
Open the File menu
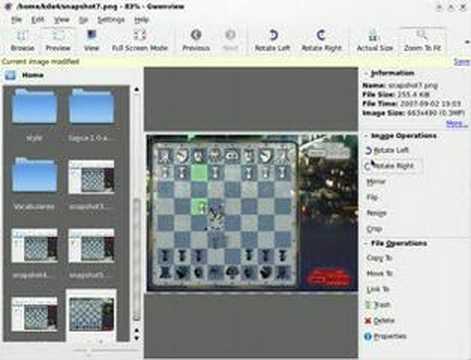16,20
